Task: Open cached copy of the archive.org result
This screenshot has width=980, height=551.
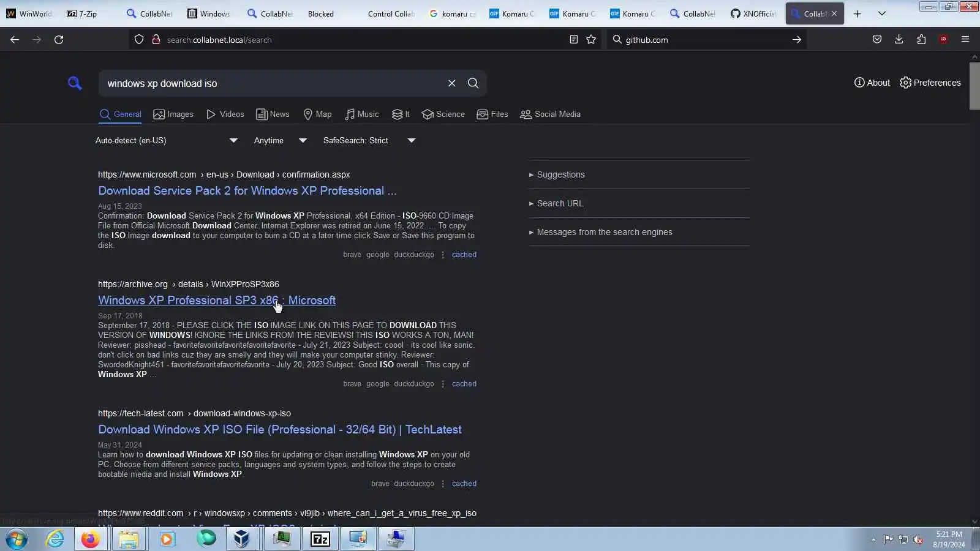Action: pos(464,384)
